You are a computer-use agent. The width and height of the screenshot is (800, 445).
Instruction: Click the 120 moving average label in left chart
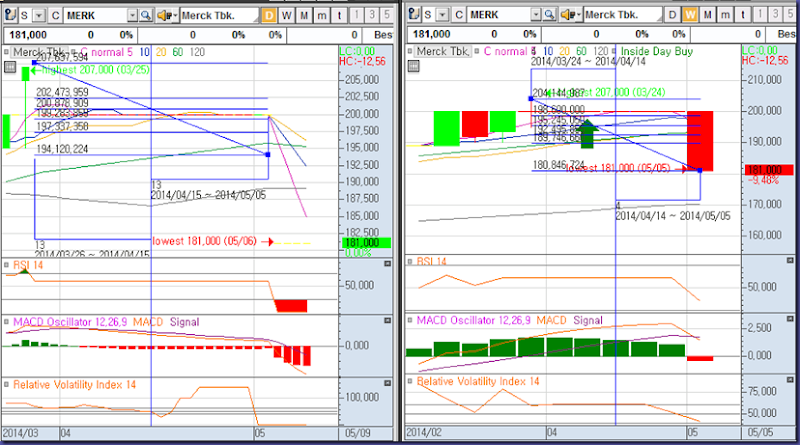tap(197, 52)
